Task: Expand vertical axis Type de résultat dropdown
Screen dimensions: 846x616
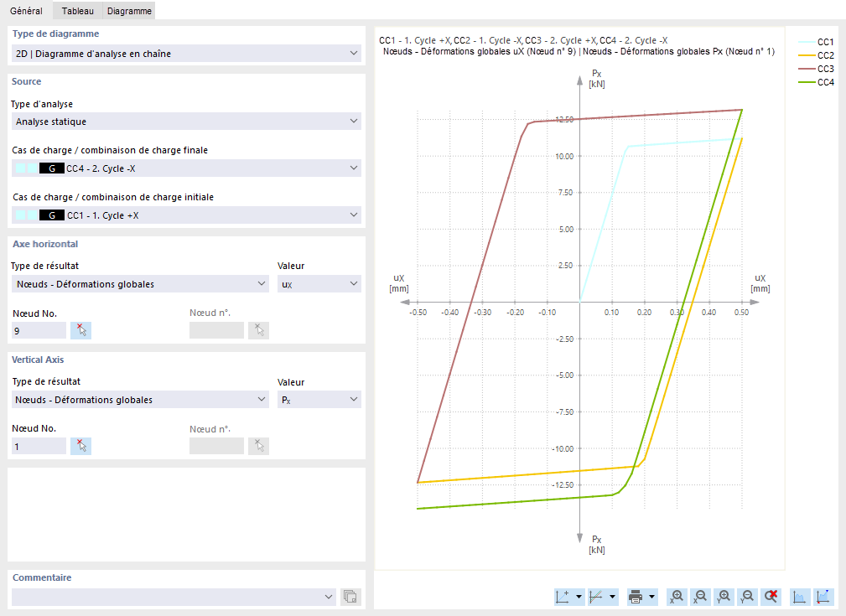Action: point(140,400)
